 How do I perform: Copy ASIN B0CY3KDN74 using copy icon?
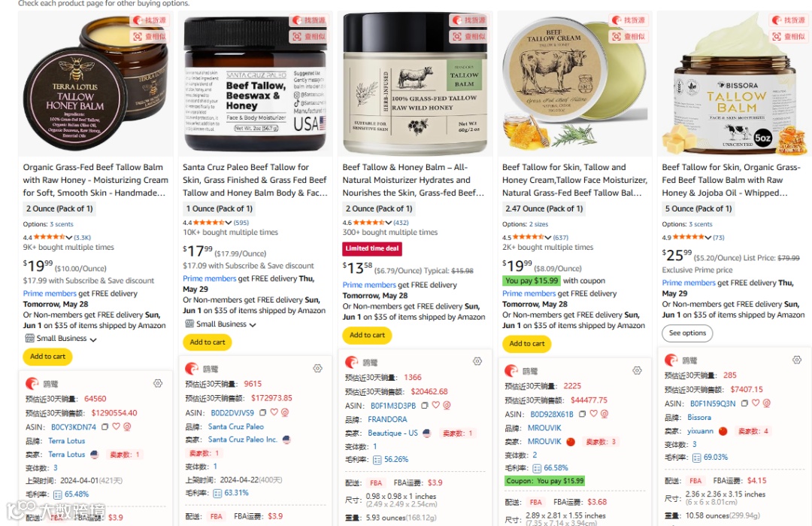click(105, 427)
